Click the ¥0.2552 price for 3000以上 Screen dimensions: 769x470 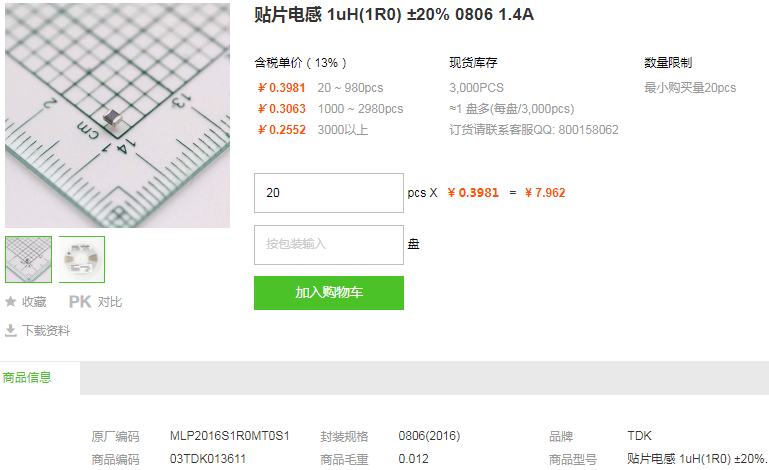[x=281, y=130]
